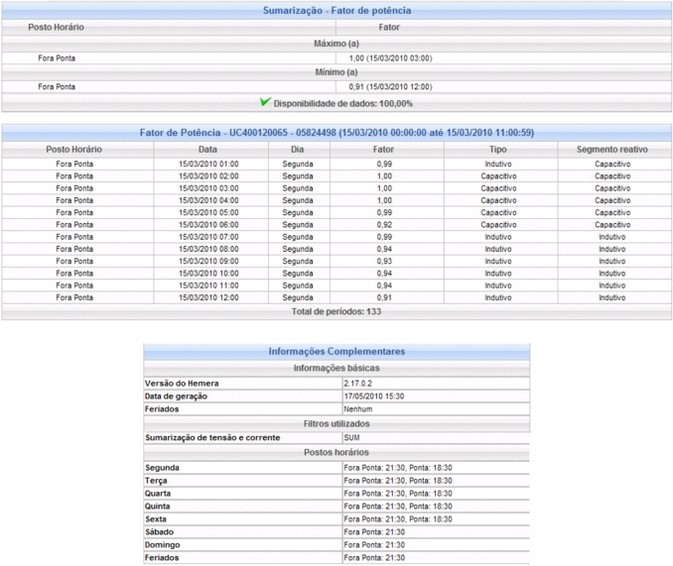The width and height of the screenshot is (673, 566).
Task: Click the 'Segmento reativo' column header
Action: (x=612, y=149)
